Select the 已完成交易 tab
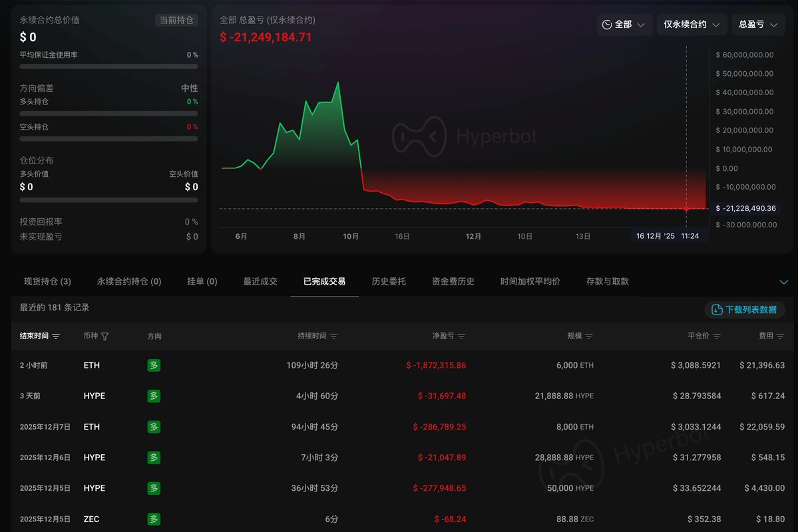798x532 pixels. (x=324, y=281)
